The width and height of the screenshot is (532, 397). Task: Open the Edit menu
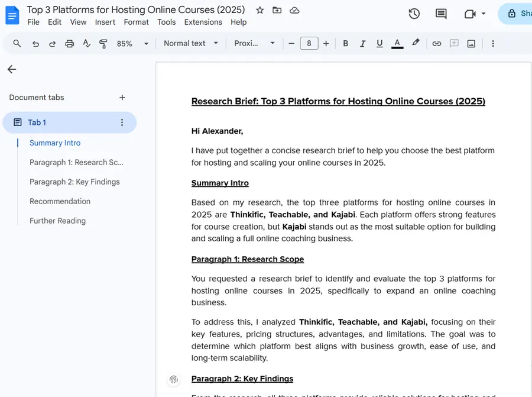click(54, 22)
